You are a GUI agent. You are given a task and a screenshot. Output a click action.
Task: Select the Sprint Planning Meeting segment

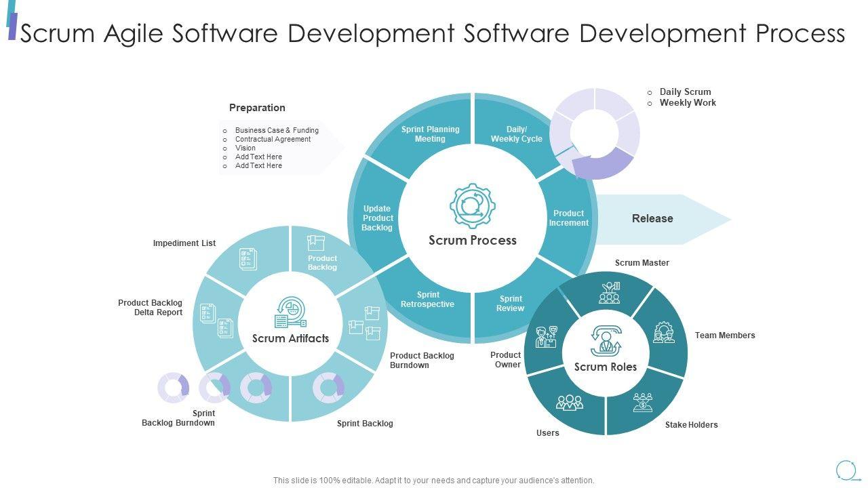pyautogui.click(x=430, y=134)
